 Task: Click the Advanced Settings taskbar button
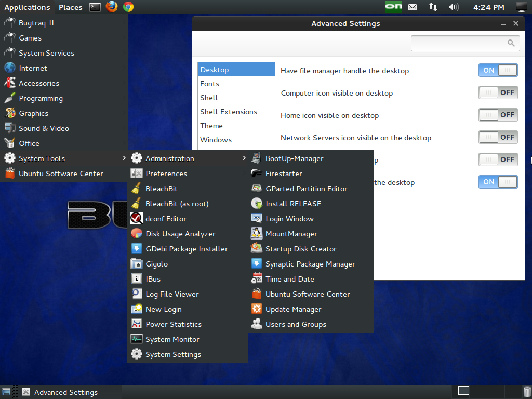tap(71, 392)
